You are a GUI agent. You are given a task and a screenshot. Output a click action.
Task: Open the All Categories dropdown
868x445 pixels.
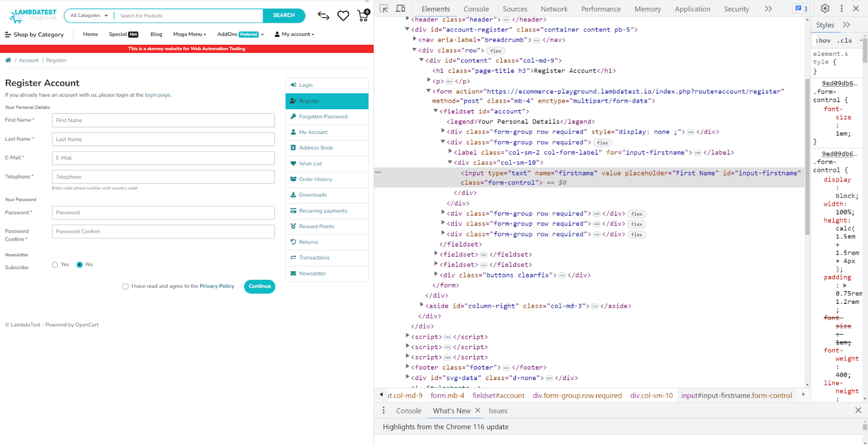point(89,16)
